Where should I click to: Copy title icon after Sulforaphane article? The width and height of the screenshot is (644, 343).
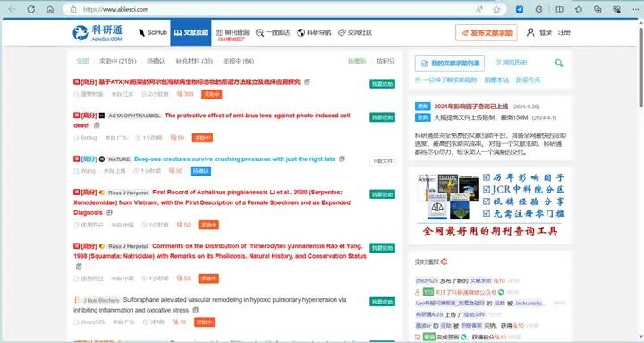(x=196, y=310)
